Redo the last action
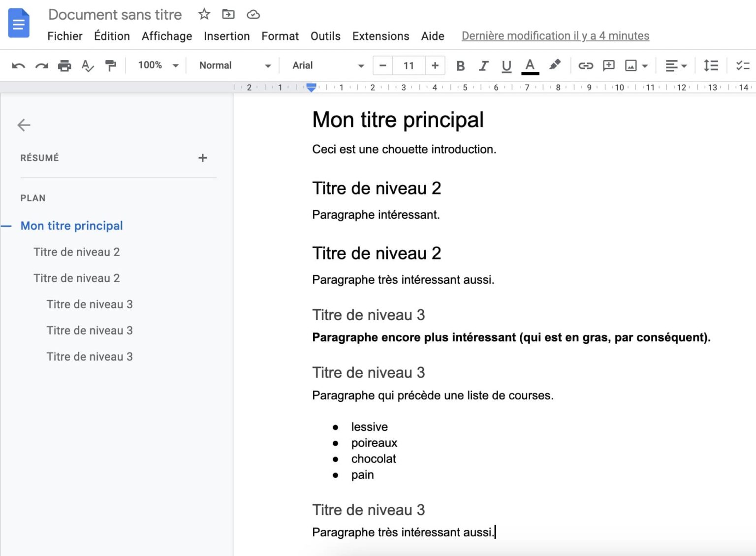Screen dimensions: 756x556 coord(41,65)
